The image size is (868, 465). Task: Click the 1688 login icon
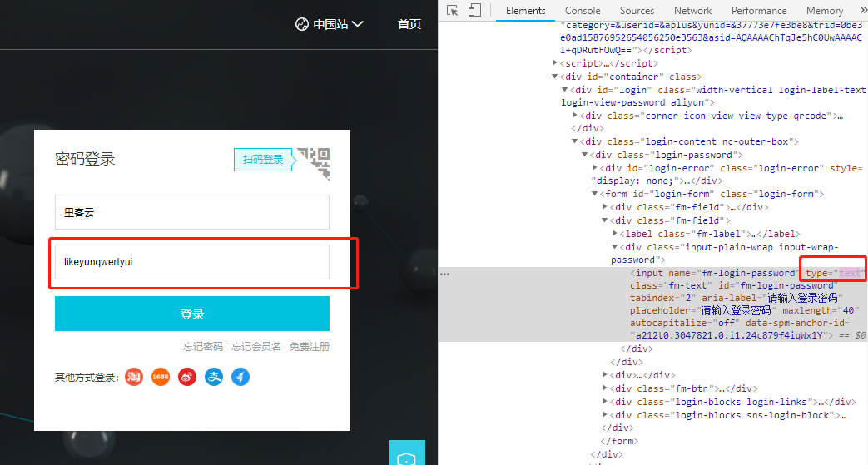point(161,378)
